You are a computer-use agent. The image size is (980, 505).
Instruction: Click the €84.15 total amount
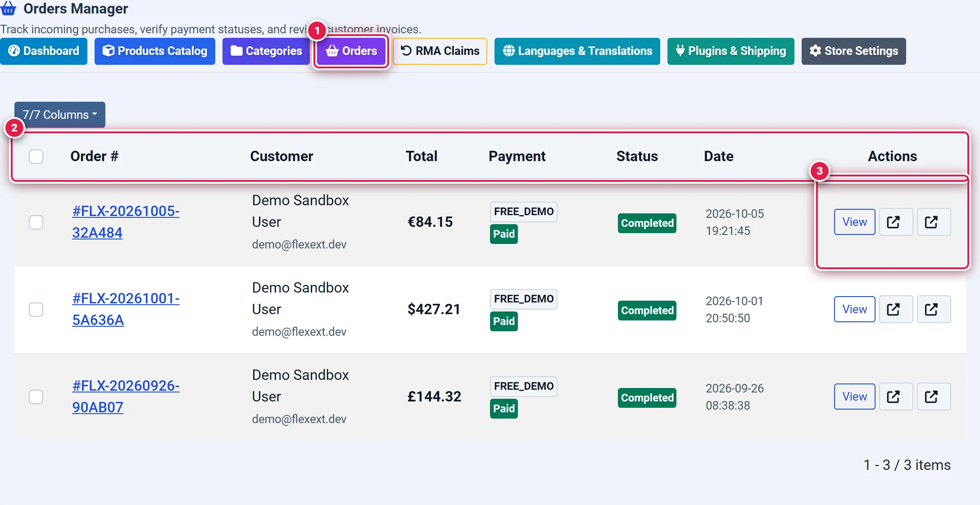(430, 222)
